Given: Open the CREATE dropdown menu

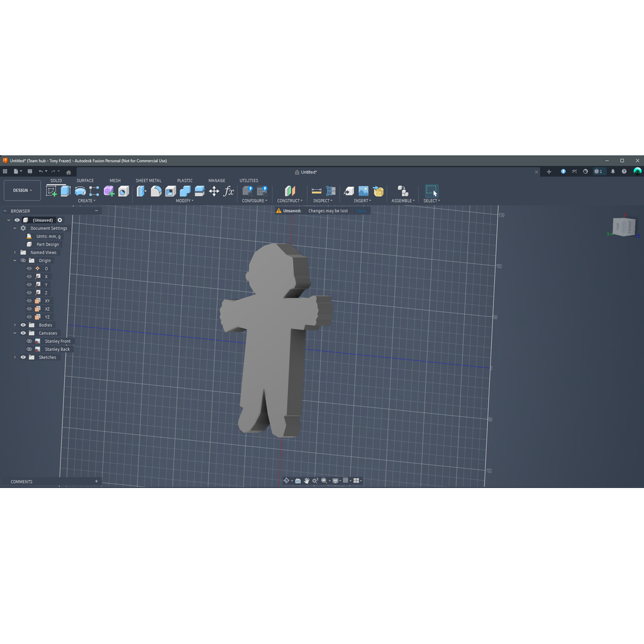Looking at the screenshot, I should 86,201.
